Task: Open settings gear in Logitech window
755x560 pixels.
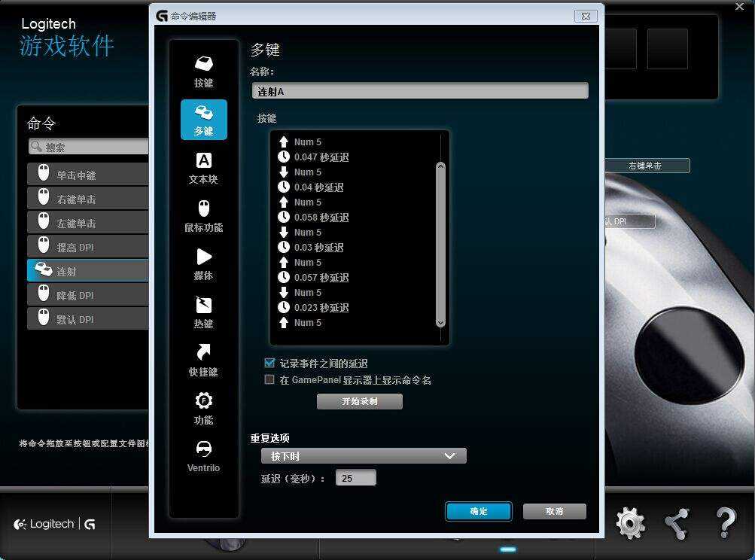Action: click(630, 523)
